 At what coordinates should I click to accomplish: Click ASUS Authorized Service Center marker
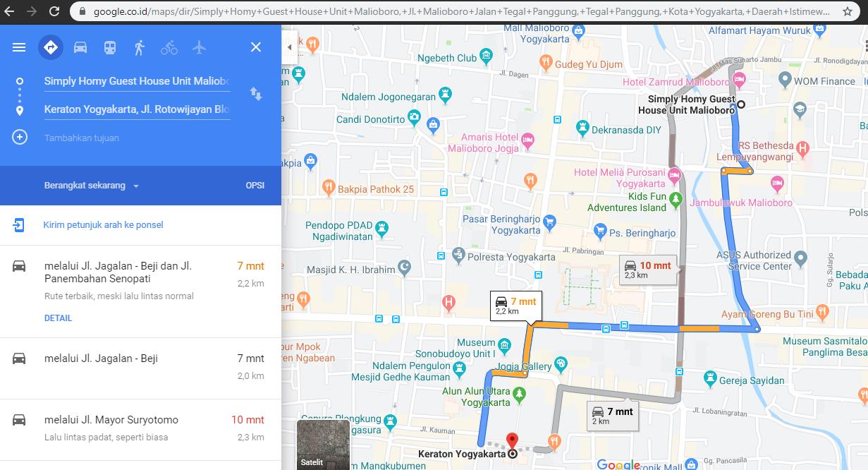click(x=801, y=258)
